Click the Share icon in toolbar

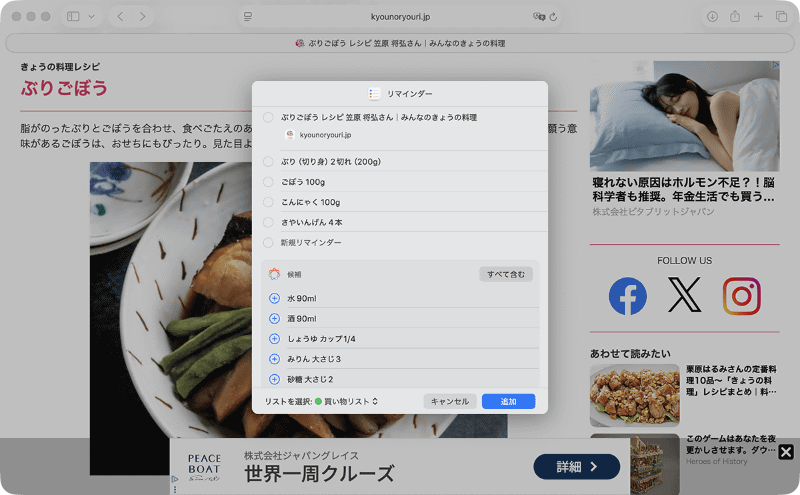coord(735,16)
